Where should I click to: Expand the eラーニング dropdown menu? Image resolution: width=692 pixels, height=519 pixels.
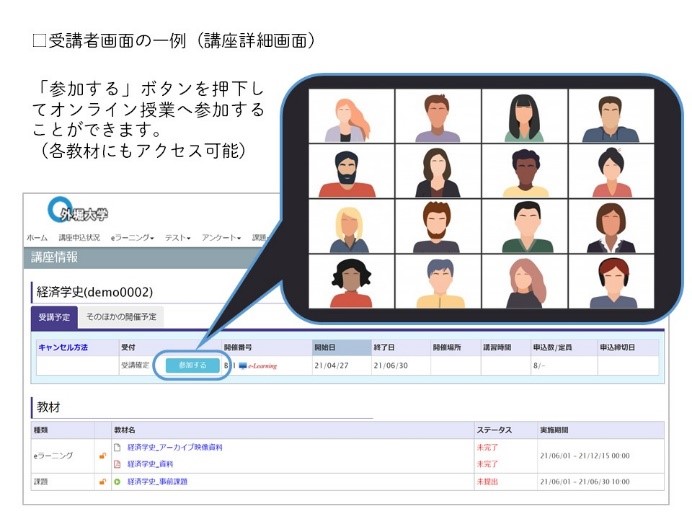(x=132, y=238)
